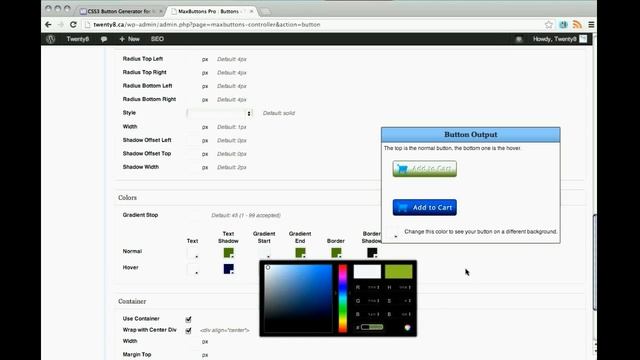Click the green normal Add to Cart button
This screenshot has height=360, width=640.
coord(424,169)
